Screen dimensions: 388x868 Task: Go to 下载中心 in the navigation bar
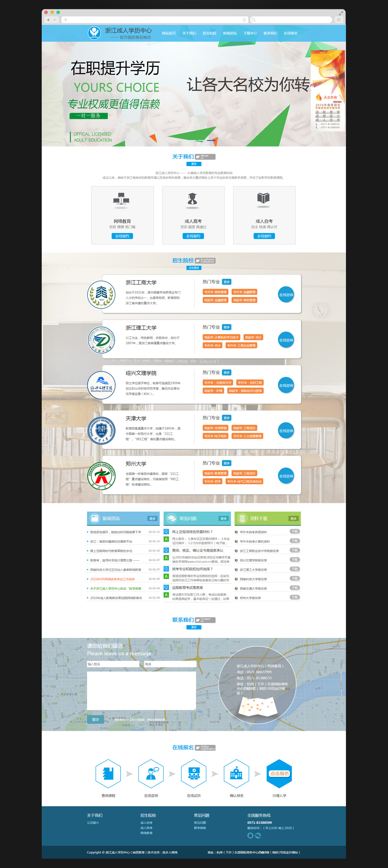(250, 33)
